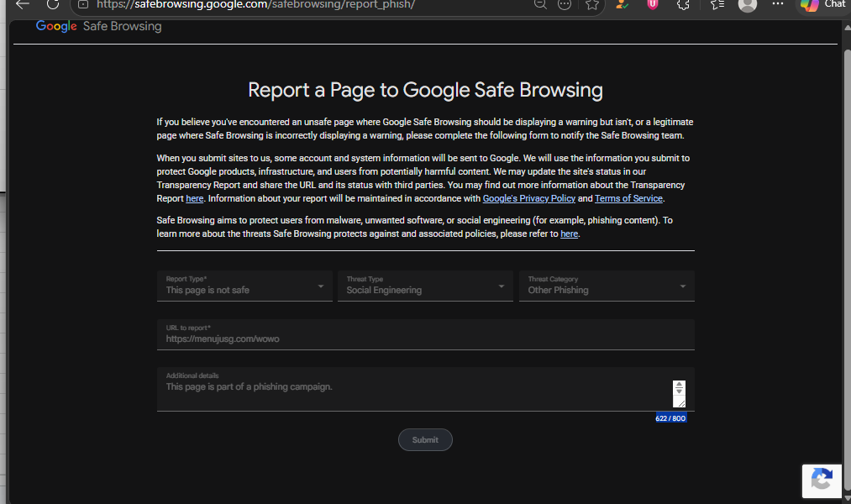
Task: Click the URL to report field
Action: tap(425, 334)
